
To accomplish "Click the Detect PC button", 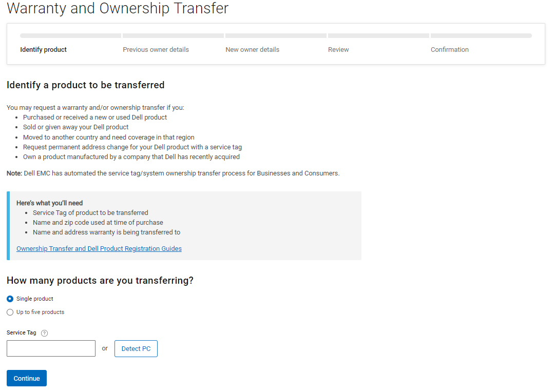I will tap(136, 348).
